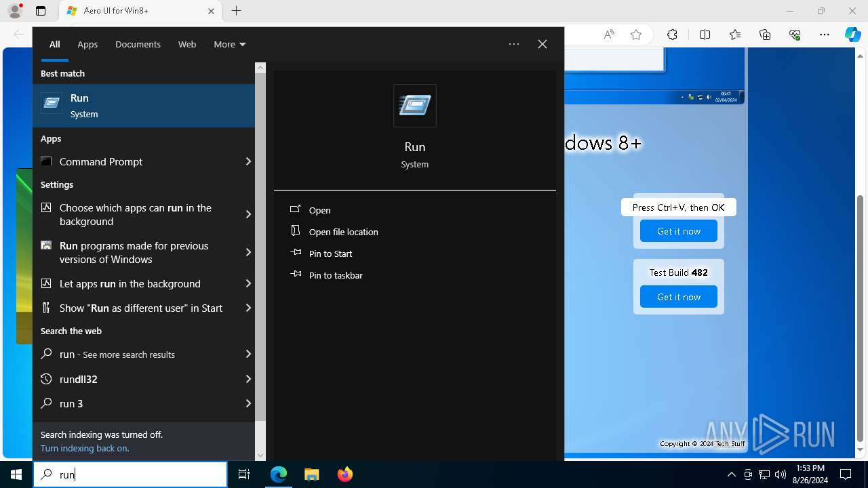Expand 'Choose which apps can run' chevron
Screen dimensions: 868x488
[248, 214]
